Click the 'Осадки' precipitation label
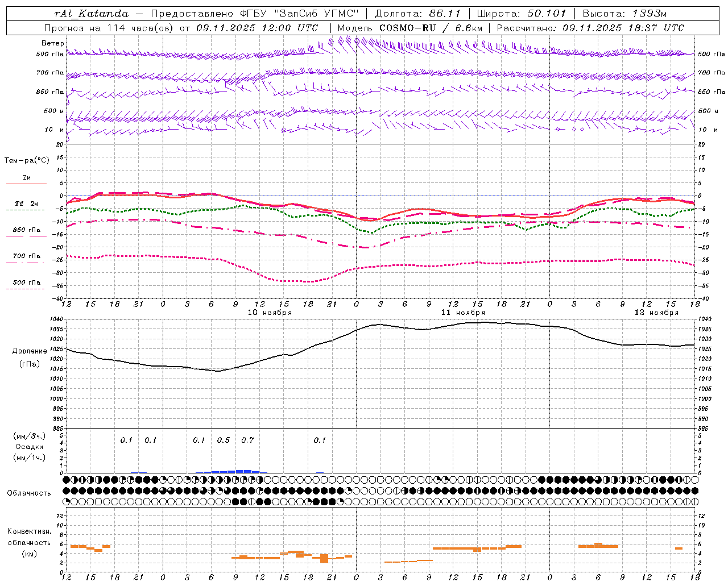The image size is (728, 582). (30, 447)
